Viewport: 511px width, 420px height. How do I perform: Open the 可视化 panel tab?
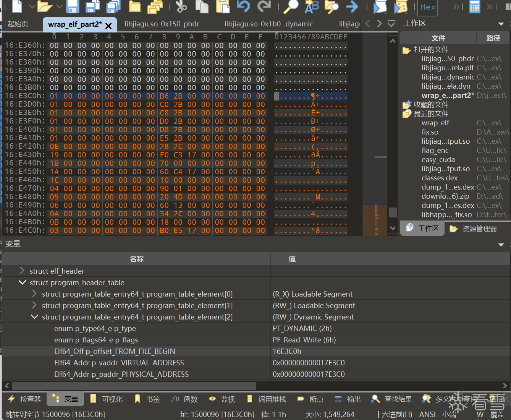tap(106, 399)
